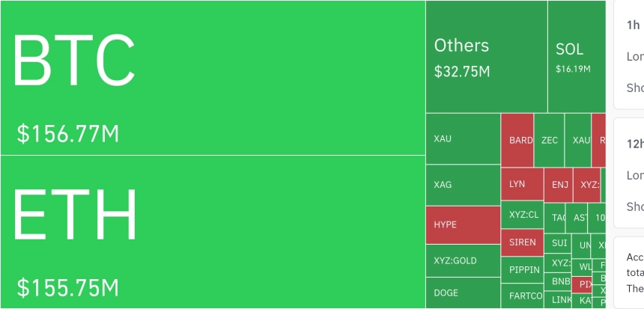This screenshot has width=644, height=309.
Task: Open the LINK tile
Action: click(x=560, y=300)
